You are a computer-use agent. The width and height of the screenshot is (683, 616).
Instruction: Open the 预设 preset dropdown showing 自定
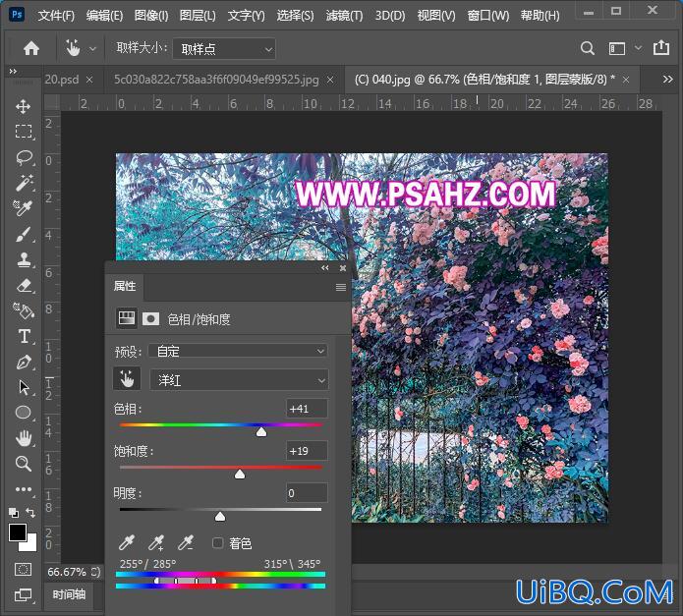(x=238, y=351)
